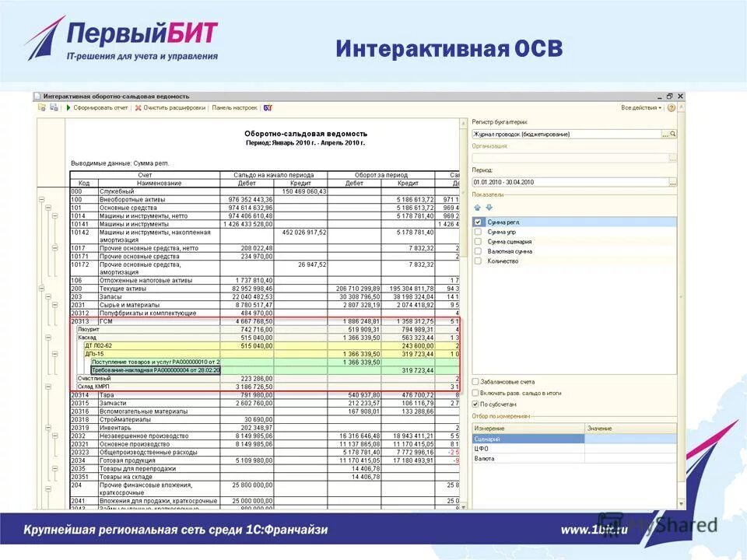Enable the Сумма упр checkbox
The image size is (747, 560).
tap(477, 231)
